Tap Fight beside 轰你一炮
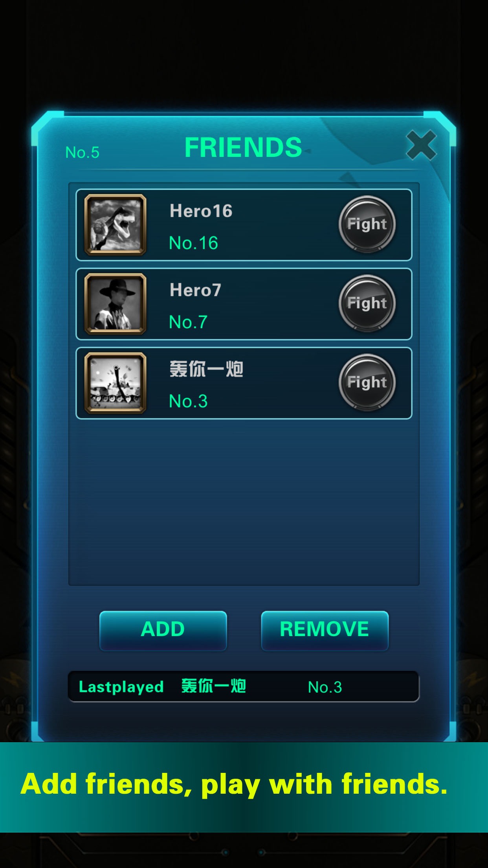The image size is (488, 868). tap(367, 383)
